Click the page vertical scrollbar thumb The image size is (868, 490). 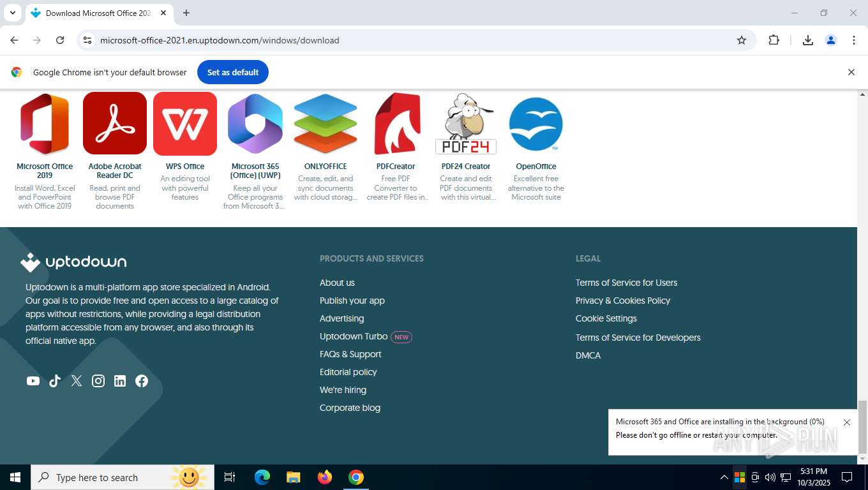862,426
